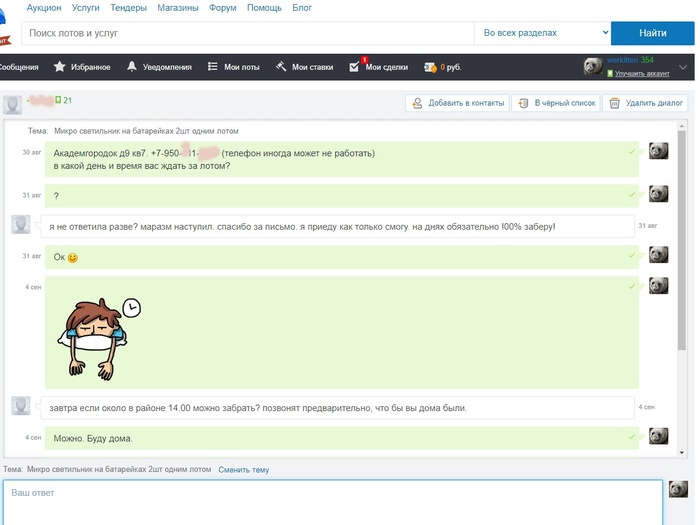Open the Помощь page
The width and height of the screenshot is (700, 525).
click(x=264, y=8)
